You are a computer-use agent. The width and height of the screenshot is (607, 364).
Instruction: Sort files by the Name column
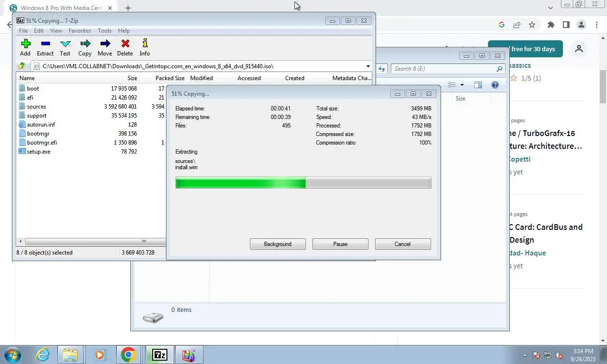click(54, 78)
